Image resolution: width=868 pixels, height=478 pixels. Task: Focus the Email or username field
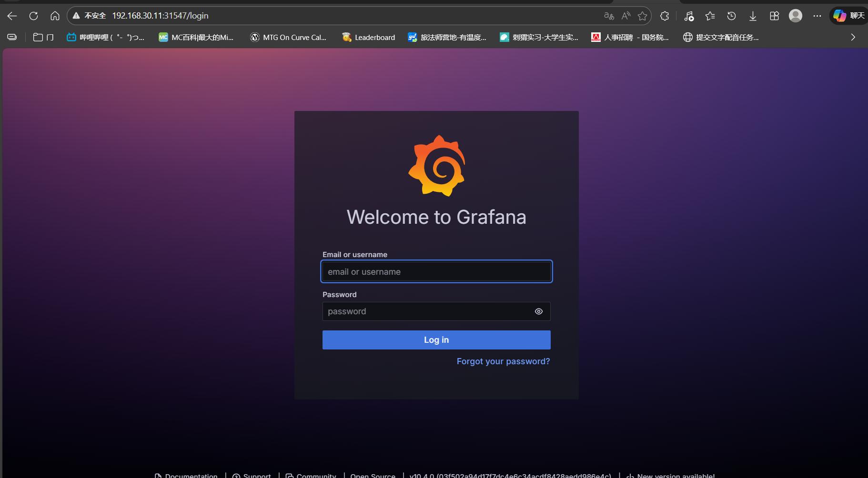pyautogui.click(x=436, y=271)
